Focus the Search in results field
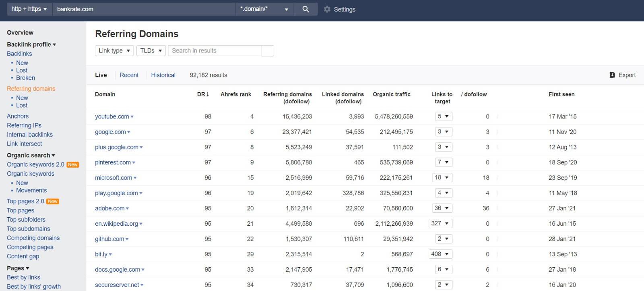The width and height of the screenshot is (644, 291). pyautogui.click(x=215, y=50)
